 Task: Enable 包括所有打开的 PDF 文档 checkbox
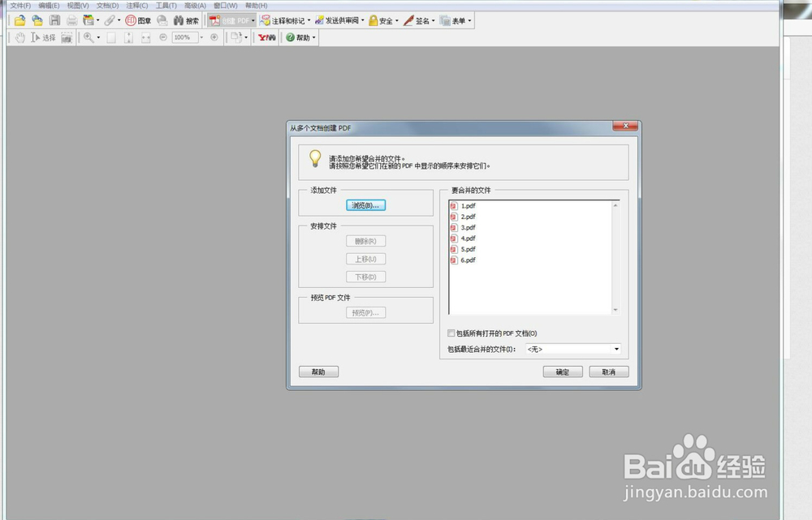(451, 333)
